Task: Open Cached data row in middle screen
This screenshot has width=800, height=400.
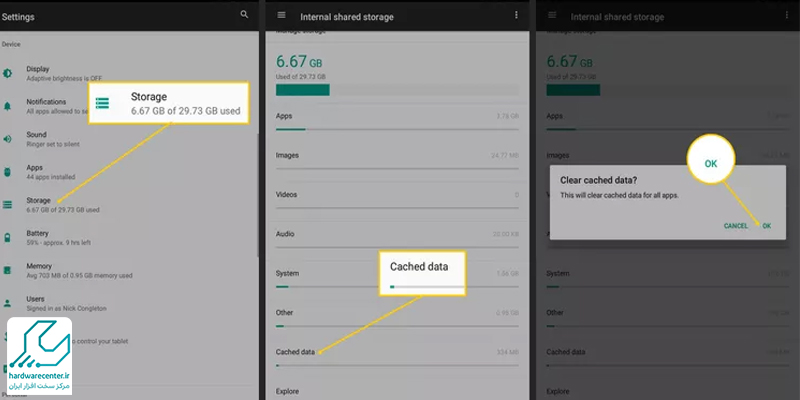Action: point(296,352)
